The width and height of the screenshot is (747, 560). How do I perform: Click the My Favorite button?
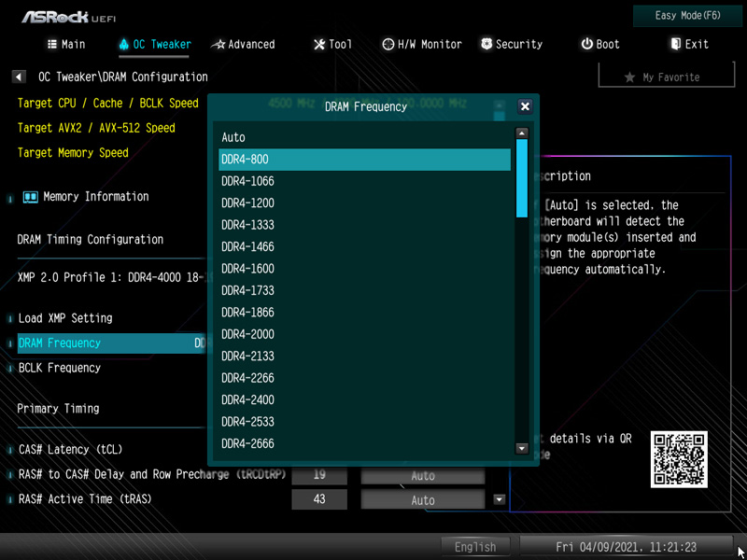pyautogui.click(x=666, y=77)
